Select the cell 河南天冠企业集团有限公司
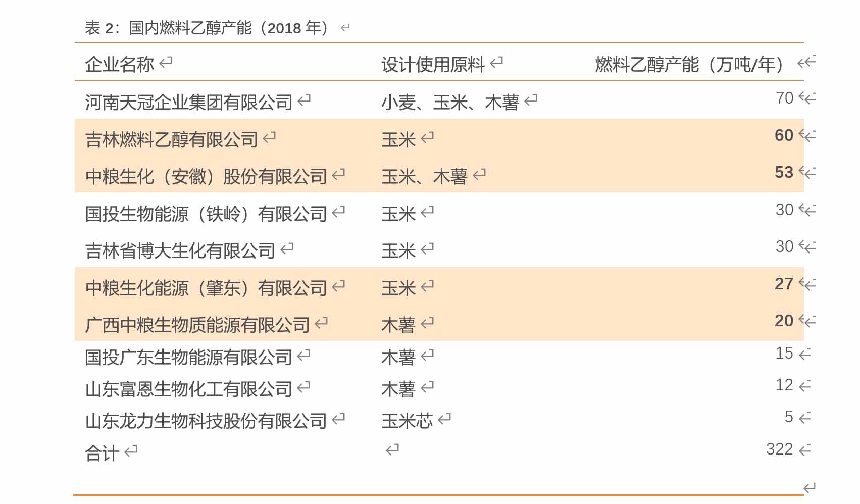The height and width of the screenshot is (504, 860). pos(188,102)
